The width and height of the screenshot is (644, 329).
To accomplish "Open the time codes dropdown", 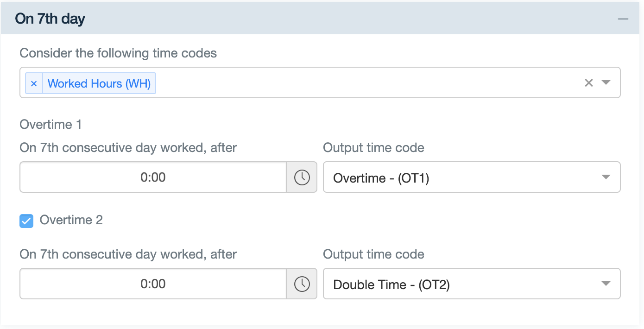I will (606, 83).
